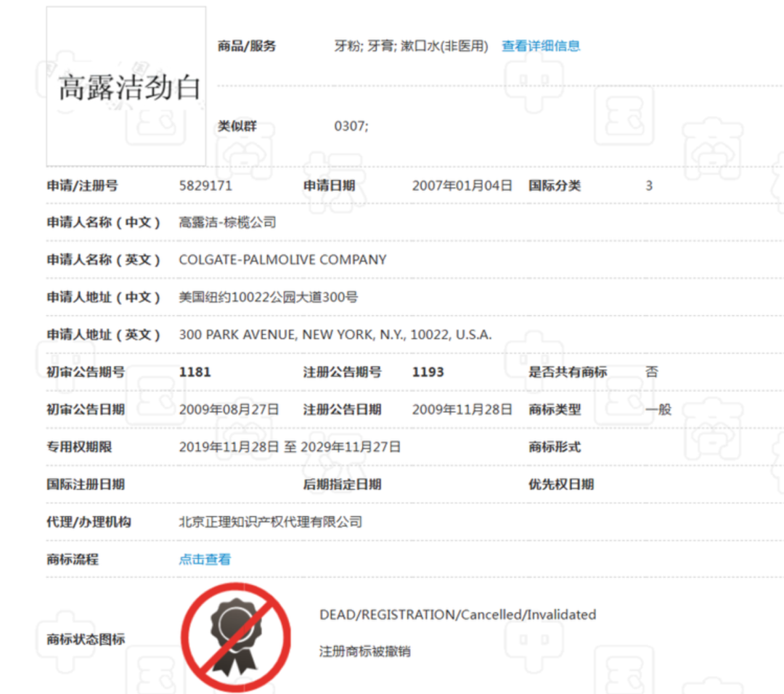Select the 国际分类 label
The image size is (784, 694).
(555, 186)
